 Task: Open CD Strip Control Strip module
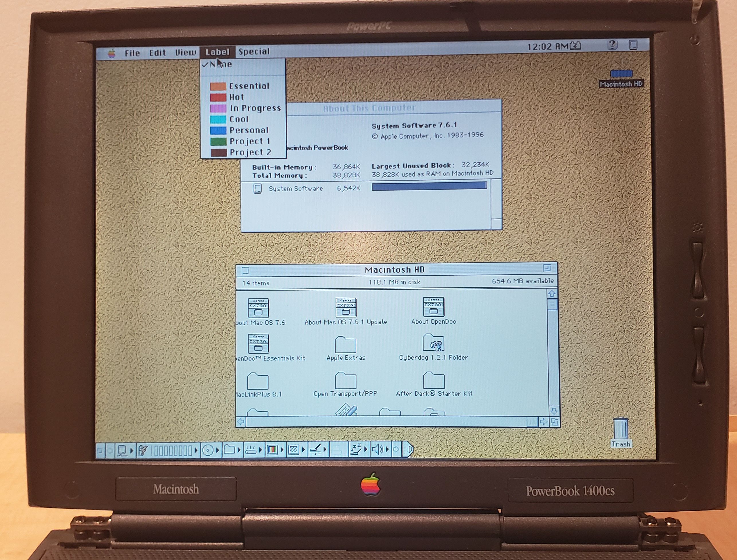[211, 450]
